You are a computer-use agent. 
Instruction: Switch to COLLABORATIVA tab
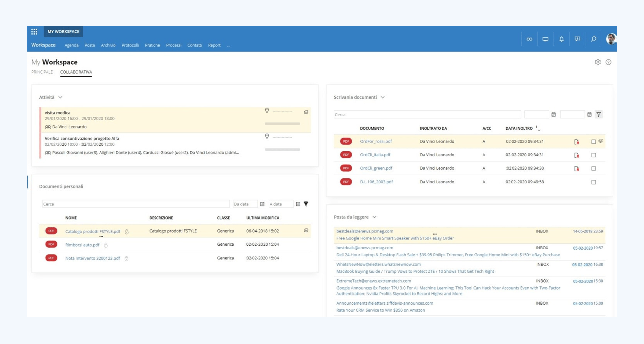tap(76, 72)
